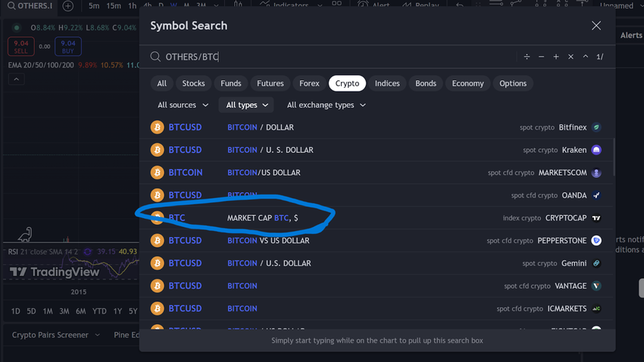Close the Symbol Search dialog
The height and width of the screenshot is (362, 644).
(596, 26)
